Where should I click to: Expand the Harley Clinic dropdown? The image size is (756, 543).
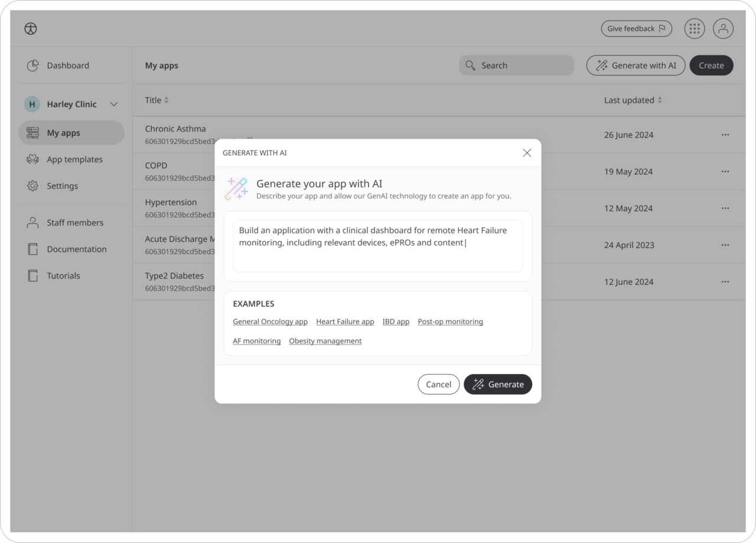click(114, 104)
